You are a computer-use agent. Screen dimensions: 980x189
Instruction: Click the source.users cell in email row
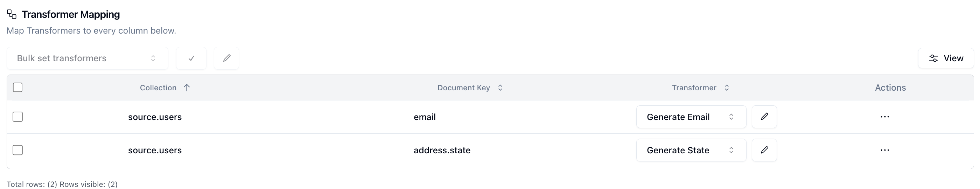155,117
